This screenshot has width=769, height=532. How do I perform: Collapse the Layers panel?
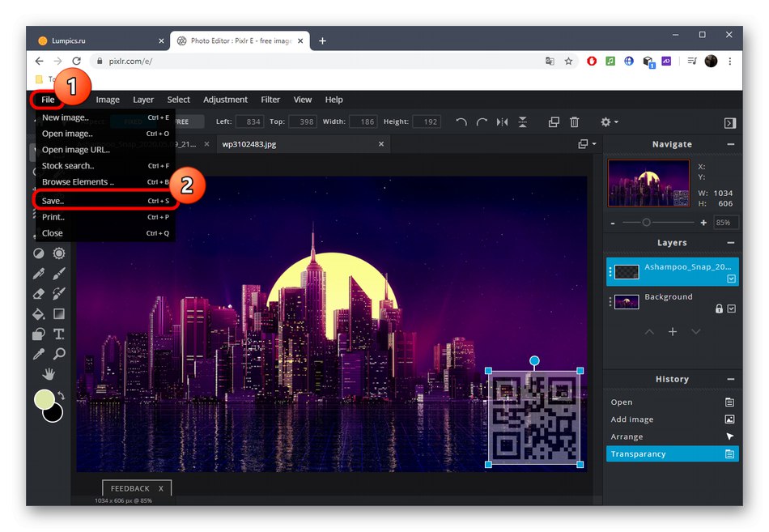point(731,242)
